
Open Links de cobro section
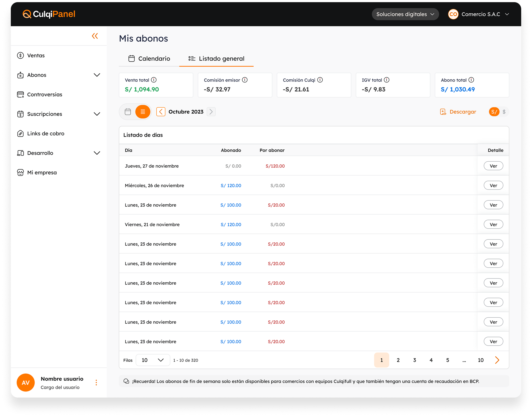(x=46, y=134)
